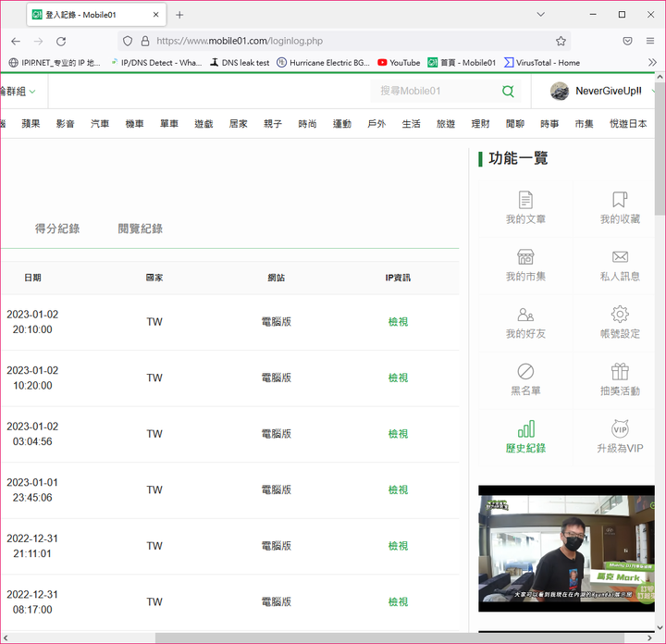Screen dimensions: 666x644
Task: Open the 遊戲 category
Action: click(x=203, y=124)
